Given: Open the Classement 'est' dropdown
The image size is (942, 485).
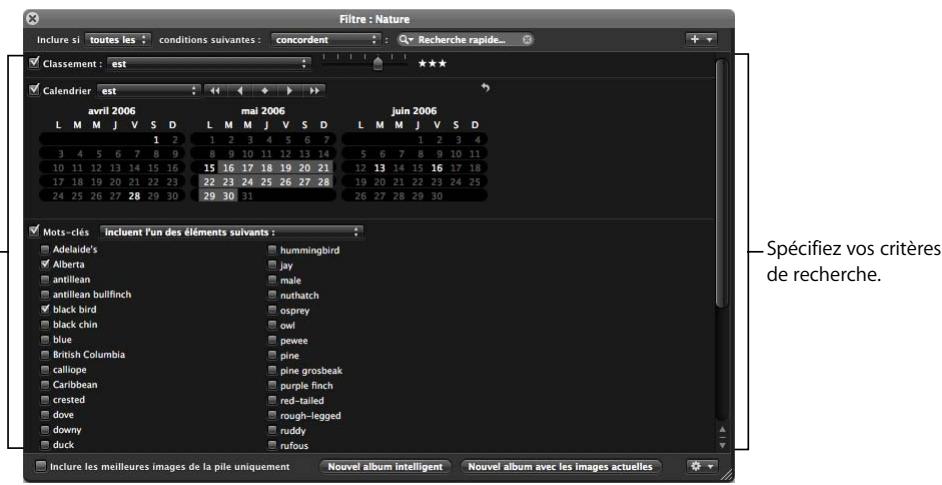Looking at the screenshot, I should tap(209, 63).
